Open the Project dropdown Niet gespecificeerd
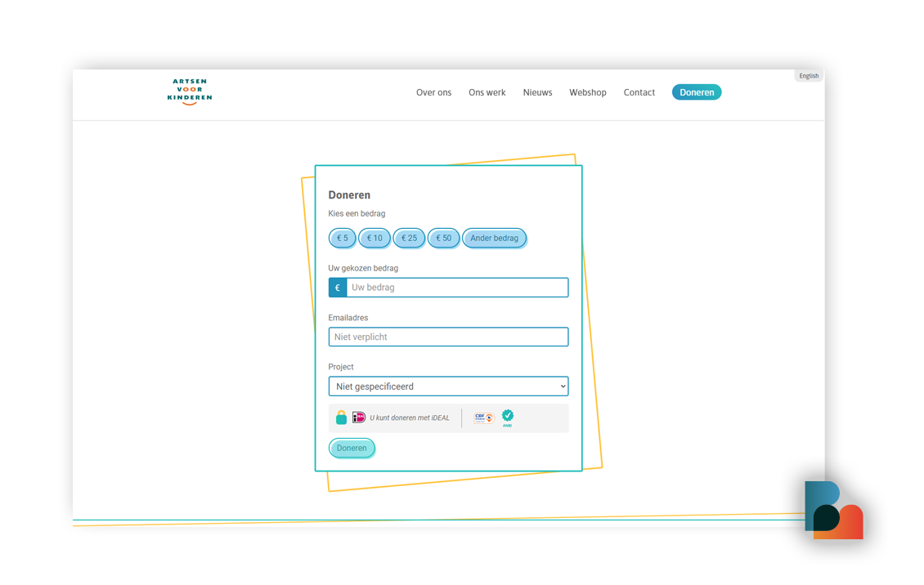The image size is (924, 585). 448,386
